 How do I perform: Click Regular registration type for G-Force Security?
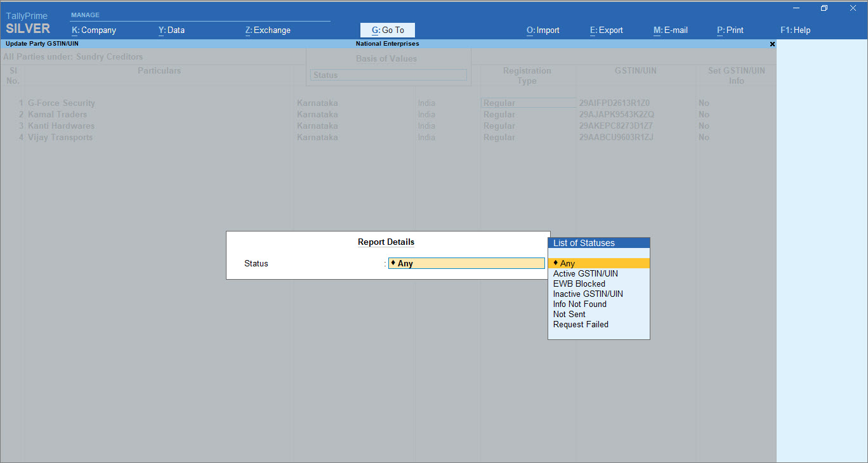[x=528, y=103]
